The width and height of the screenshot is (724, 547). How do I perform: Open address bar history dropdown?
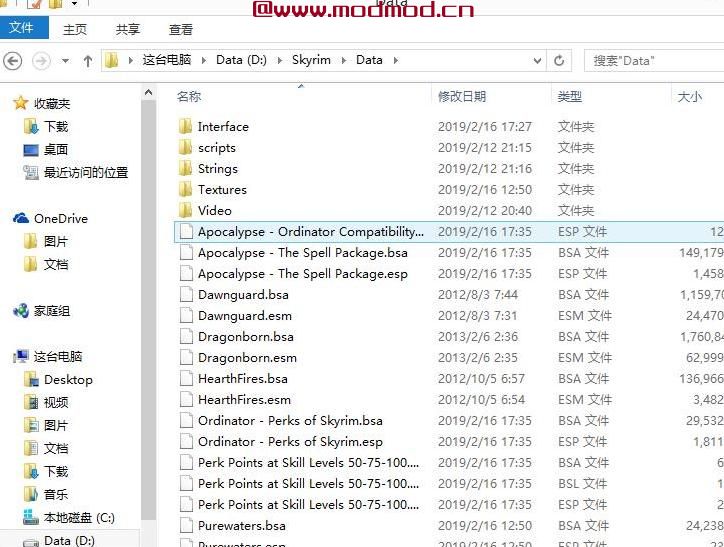click(x=537, y=60)
